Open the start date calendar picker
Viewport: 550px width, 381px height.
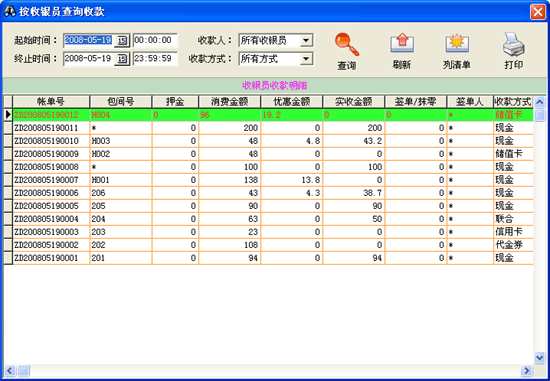122,40
